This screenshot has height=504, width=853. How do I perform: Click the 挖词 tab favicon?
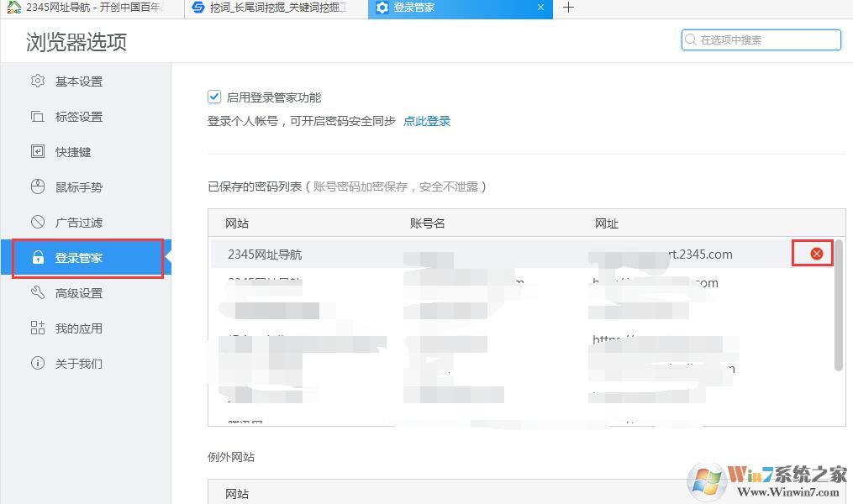198,8
